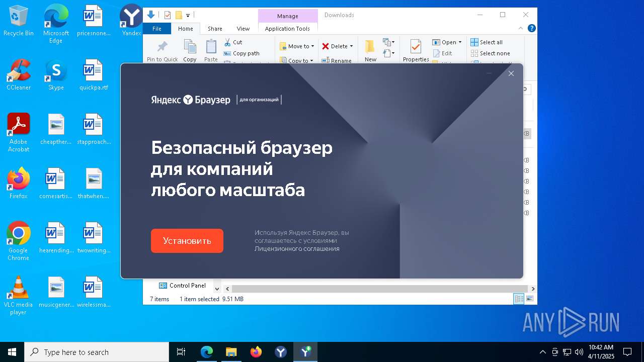This screenshot has width=644, height=362.
Task: Click Select all in the ribbon
Action: tap(487, 42)
